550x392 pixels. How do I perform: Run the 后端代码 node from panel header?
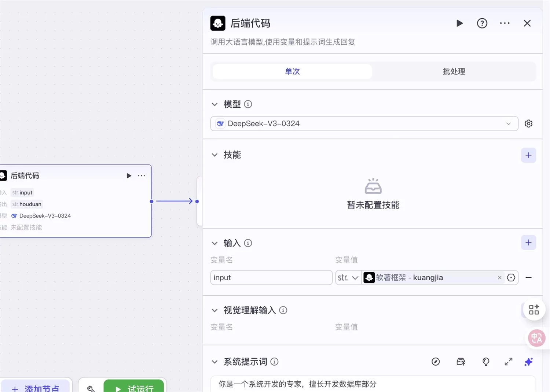pyautogui.click(x=459, y=23)
